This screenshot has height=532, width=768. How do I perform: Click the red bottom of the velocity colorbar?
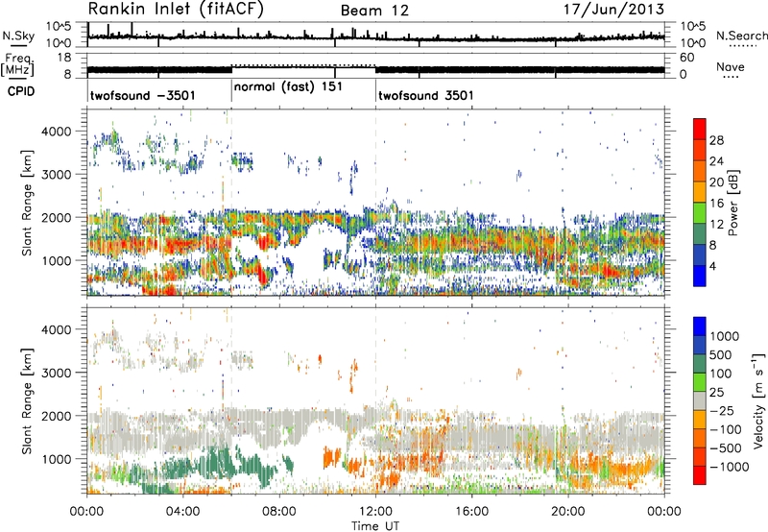(700, 475)
